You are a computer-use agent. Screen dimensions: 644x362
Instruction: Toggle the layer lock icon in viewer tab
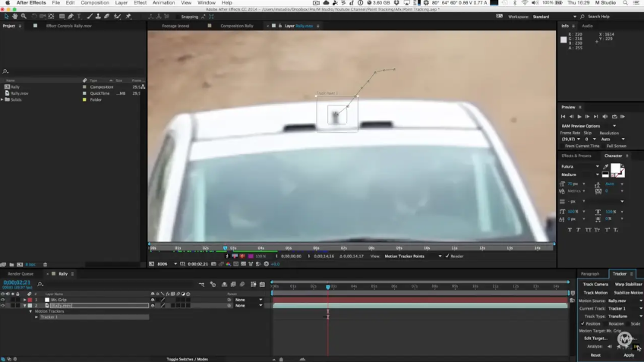280,26
